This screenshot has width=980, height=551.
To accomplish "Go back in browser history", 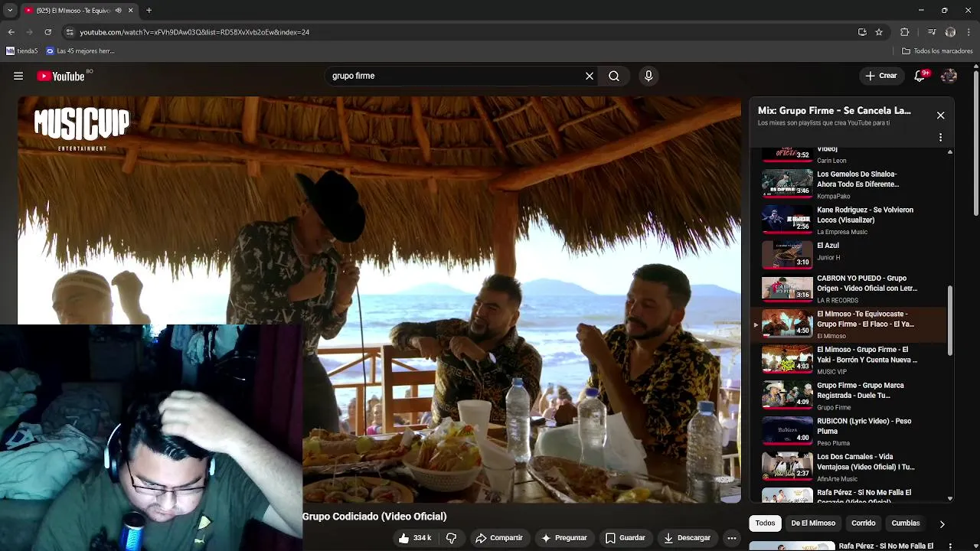I will point(11,32).
